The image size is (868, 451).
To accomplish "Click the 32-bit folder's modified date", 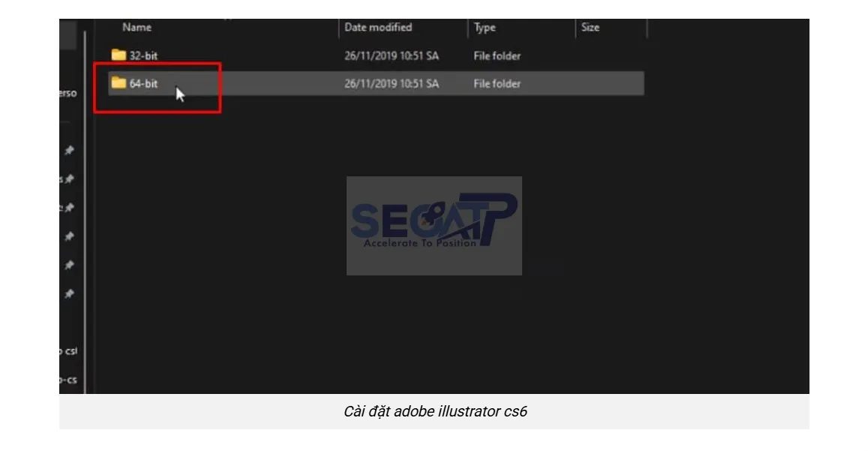I will pyautogui.click(x=391, y=56).
